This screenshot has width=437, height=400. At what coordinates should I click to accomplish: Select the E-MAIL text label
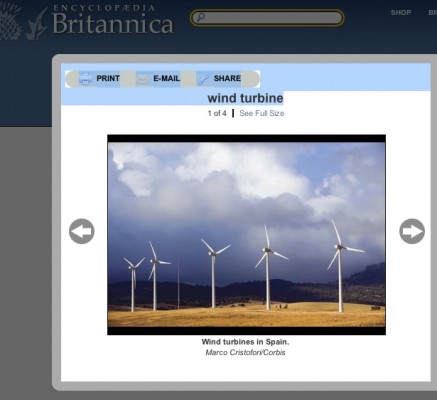point(167,78)
